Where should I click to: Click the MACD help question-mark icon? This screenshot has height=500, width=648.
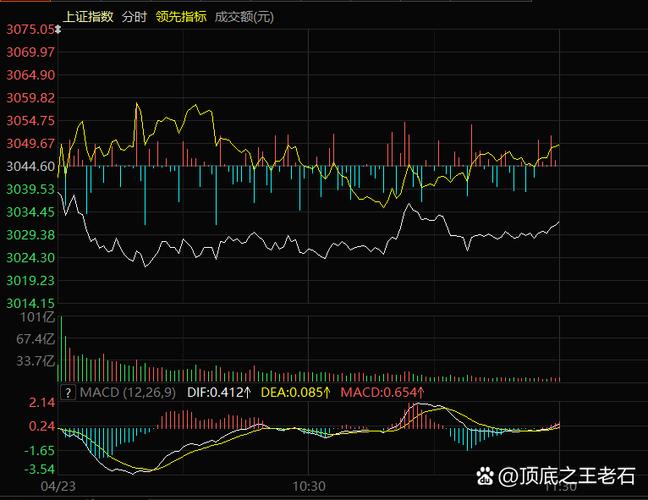tap(68, 392)
